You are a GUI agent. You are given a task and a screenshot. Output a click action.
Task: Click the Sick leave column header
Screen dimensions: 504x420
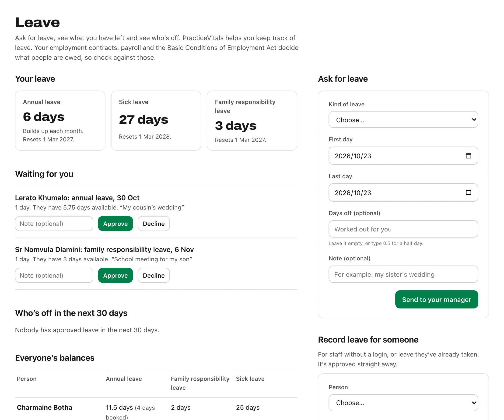pyautogui.click(x=250, y=379)
